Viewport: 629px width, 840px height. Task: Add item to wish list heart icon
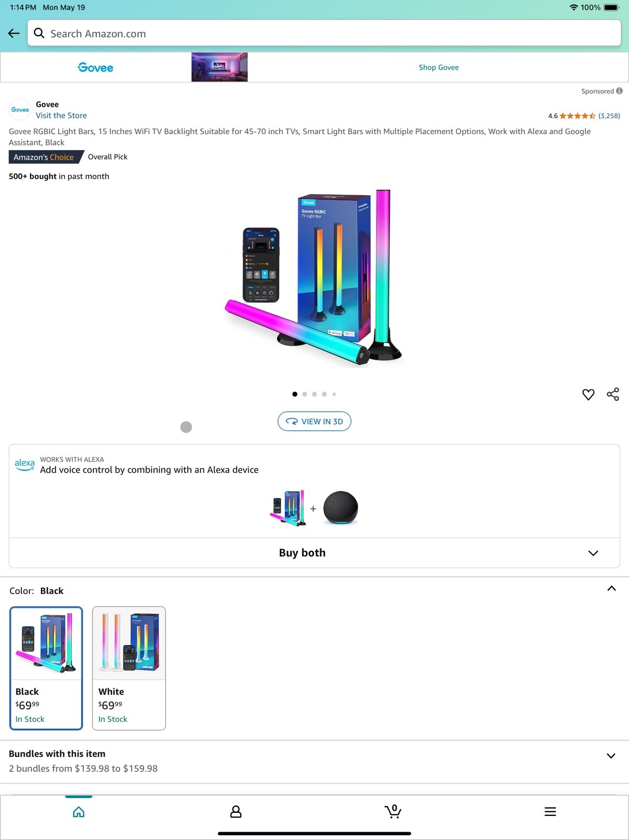pos(588,394)
